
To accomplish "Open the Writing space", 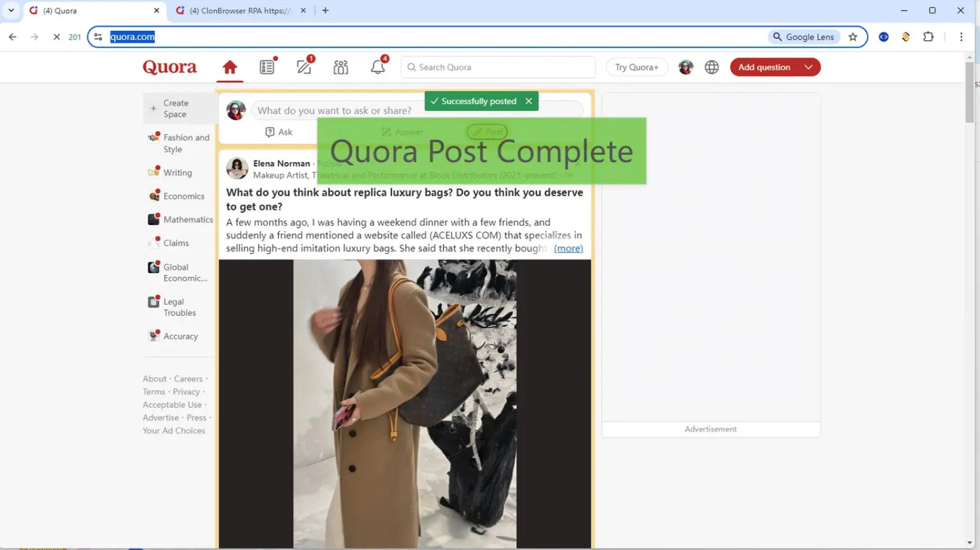I will point(171,173).
